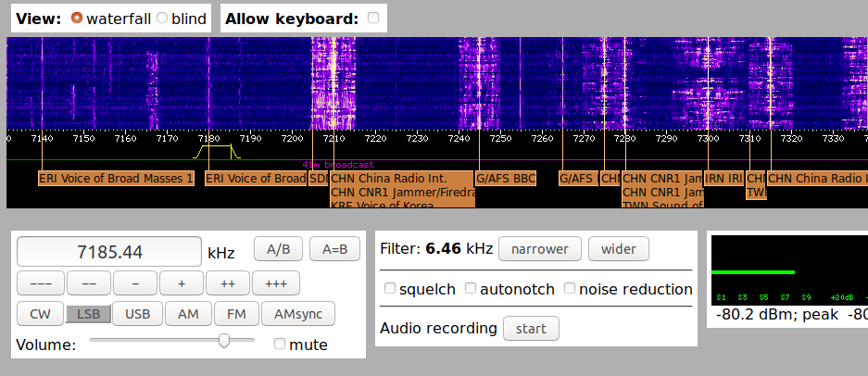Make the filter wider
Viewport: 868px width, 376px height.
[x=618, y=248]
